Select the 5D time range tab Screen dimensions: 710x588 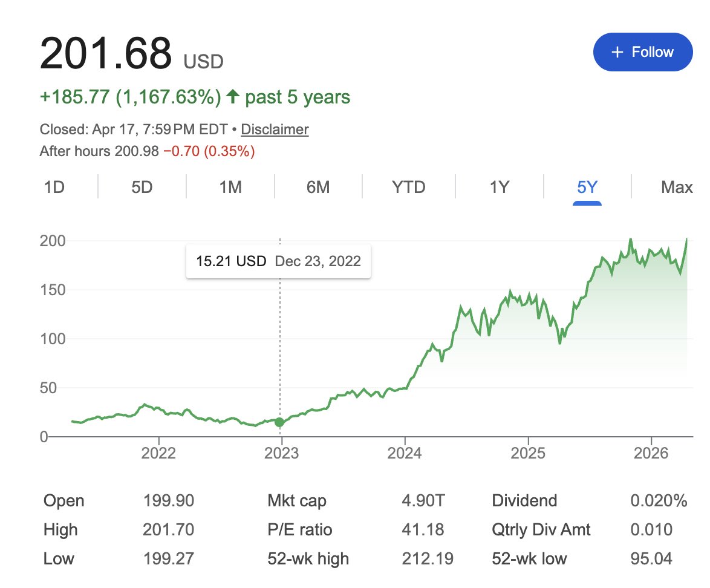point(142,188)
